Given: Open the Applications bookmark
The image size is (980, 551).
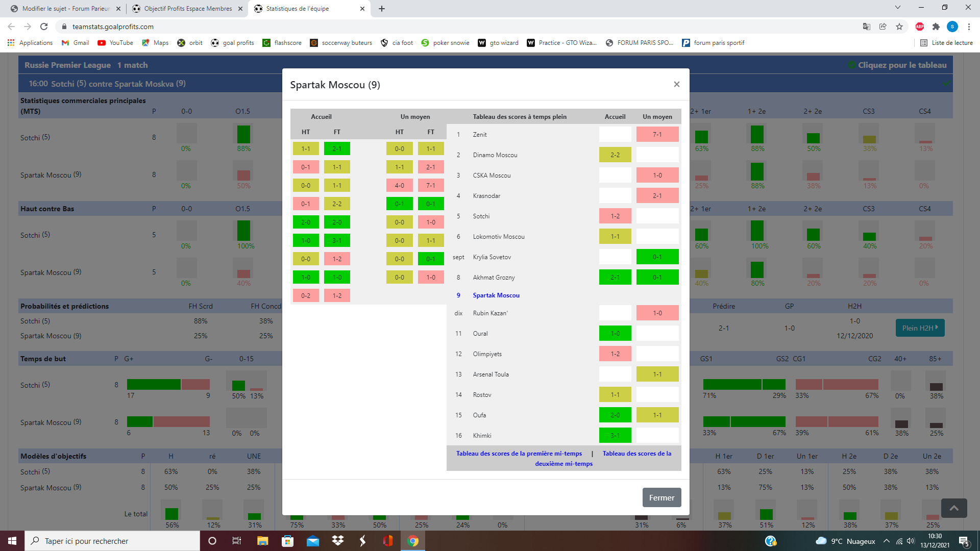Looking at the screenshot, I should coord(30,43).
